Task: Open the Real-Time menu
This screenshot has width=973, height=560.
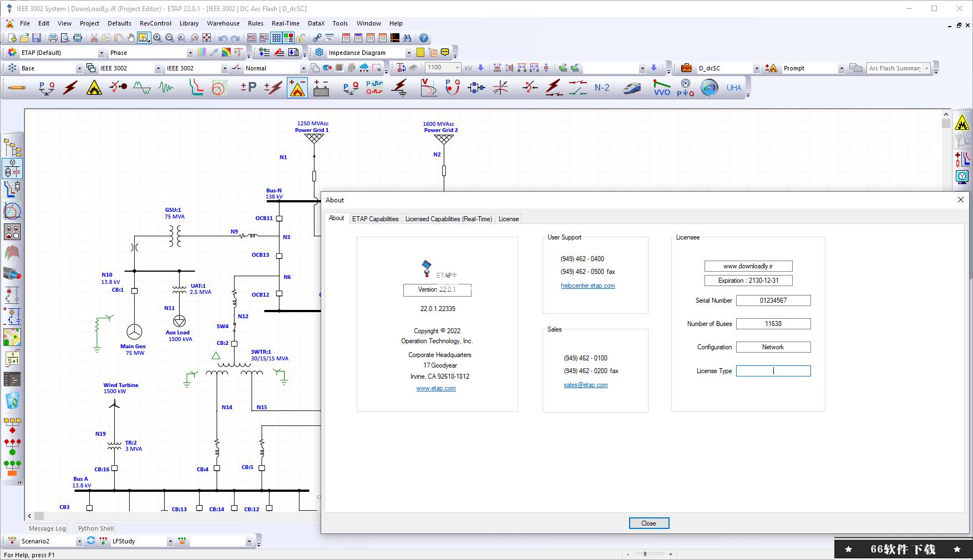Action: [286, 23]
